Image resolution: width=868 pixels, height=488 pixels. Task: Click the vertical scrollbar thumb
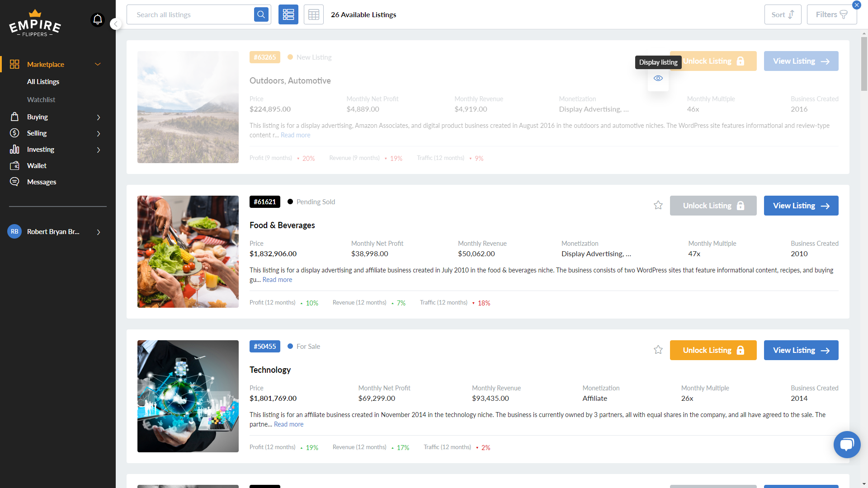[864, 63]
